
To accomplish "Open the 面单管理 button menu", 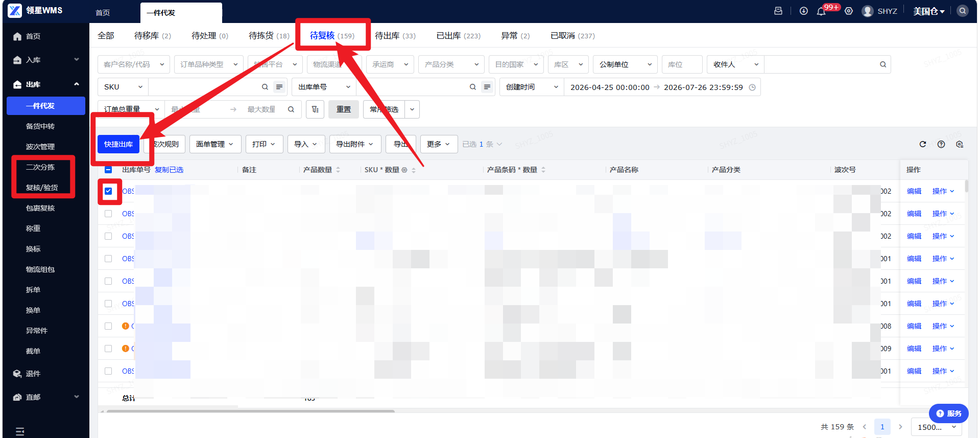I will pyautogui.click(x=215, y=144).
